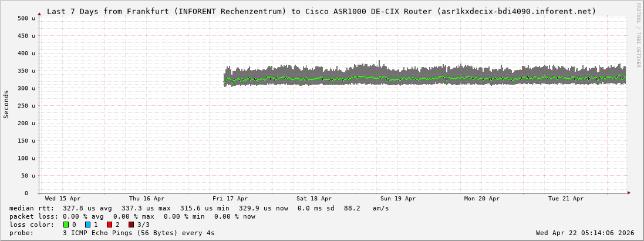Select the Sat 18 Apr date label
The width and height of the screenshot is (644, 241).
[x=314, y=199]
